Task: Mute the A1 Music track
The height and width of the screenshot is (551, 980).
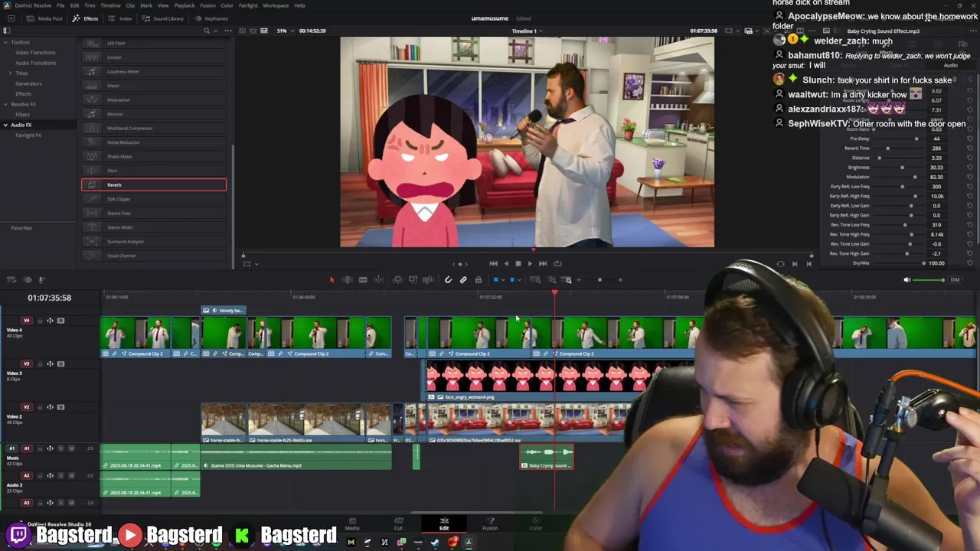Action: coord(71,448)
